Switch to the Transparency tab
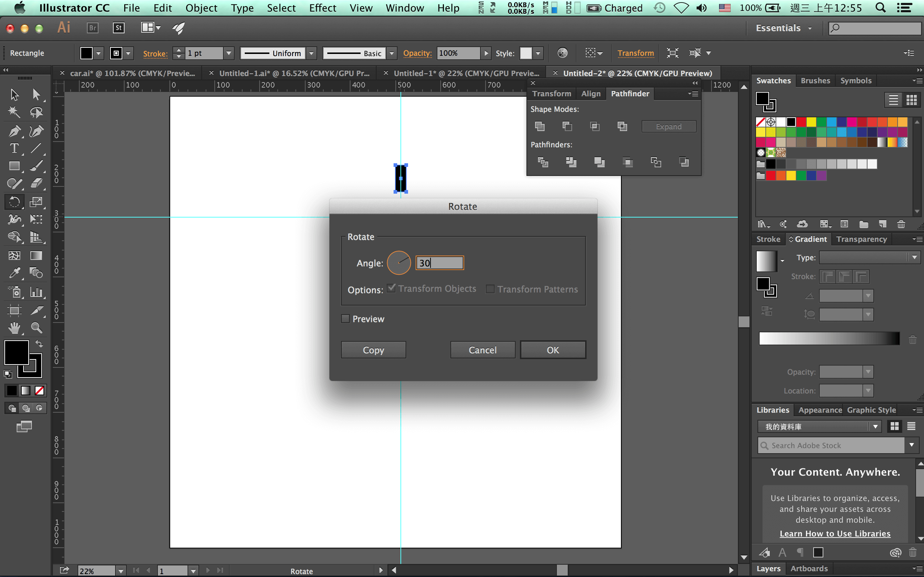 coord(861,239)
